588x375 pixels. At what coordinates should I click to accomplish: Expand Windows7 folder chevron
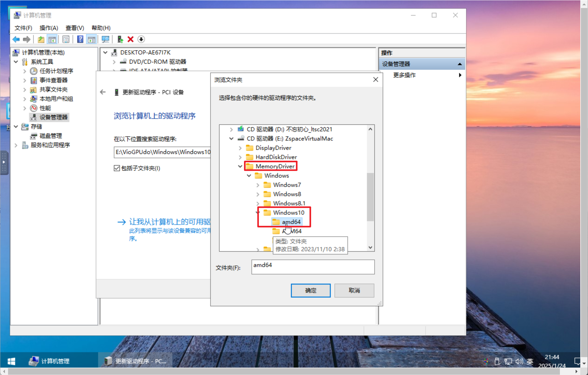(x=258, y=185)
